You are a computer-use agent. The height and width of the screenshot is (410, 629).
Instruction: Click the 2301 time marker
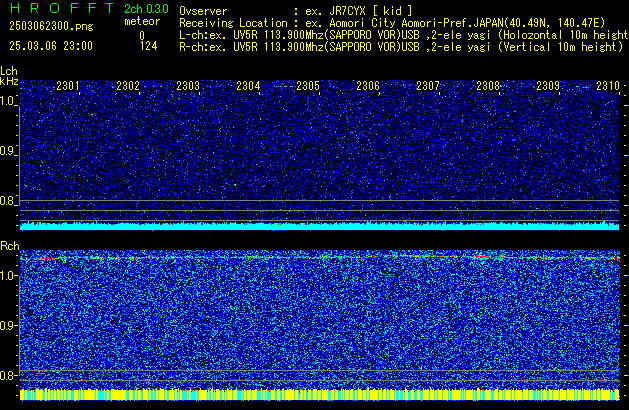[68, 86]
